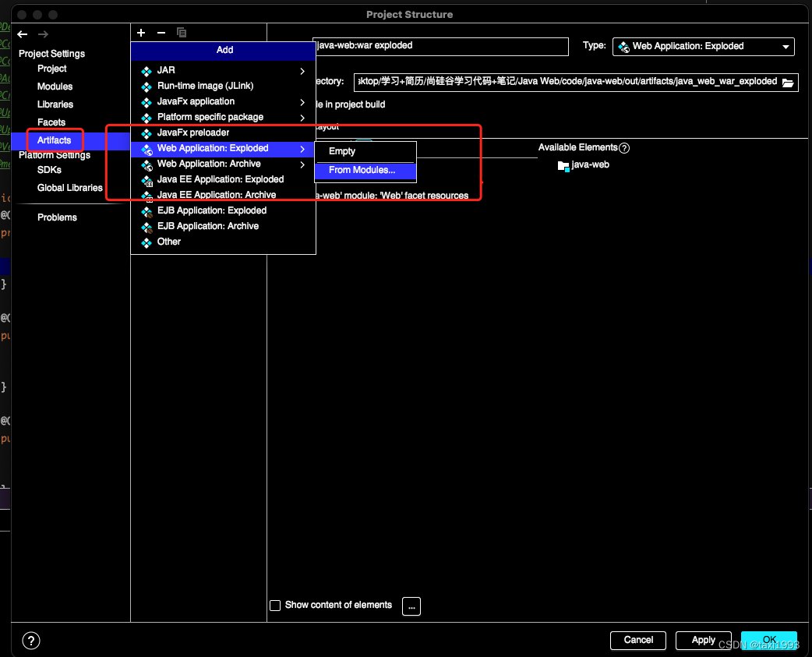Apply the artifact changes
Image resolution: width=812 pixels, height=657 pixels.
click(x=703, y=640)
